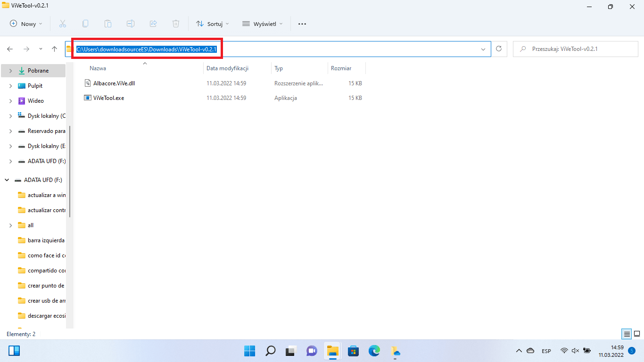
Task: Click the Copy icon in toolbar
Action: (x=85, y=24)
